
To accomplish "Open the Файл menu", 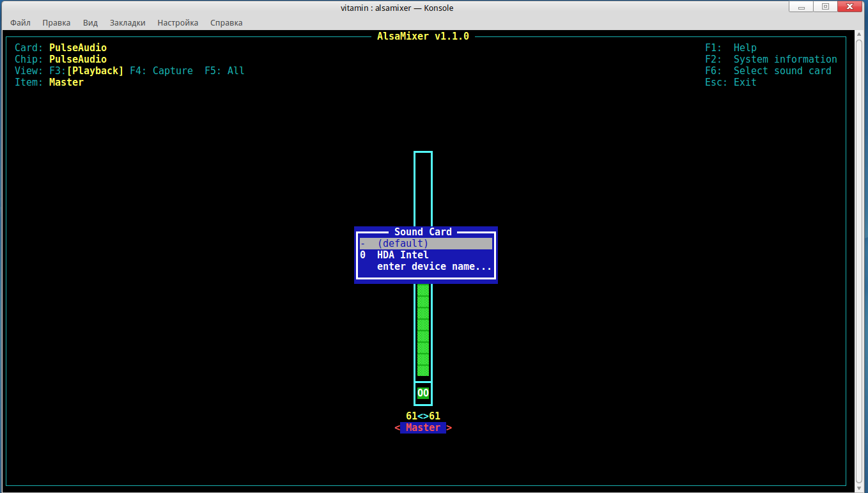I will 20,22.
